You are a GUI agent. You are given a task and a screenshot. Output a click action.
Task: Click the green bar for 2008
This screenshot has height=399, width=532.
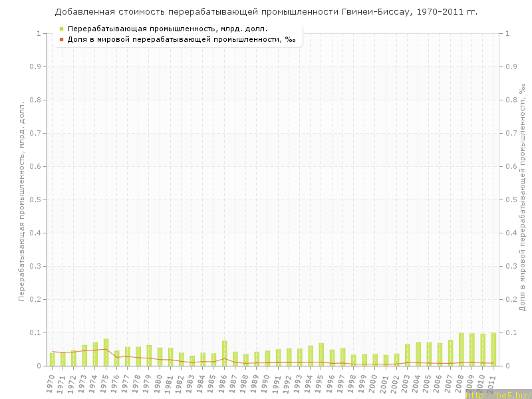[461, 349]
